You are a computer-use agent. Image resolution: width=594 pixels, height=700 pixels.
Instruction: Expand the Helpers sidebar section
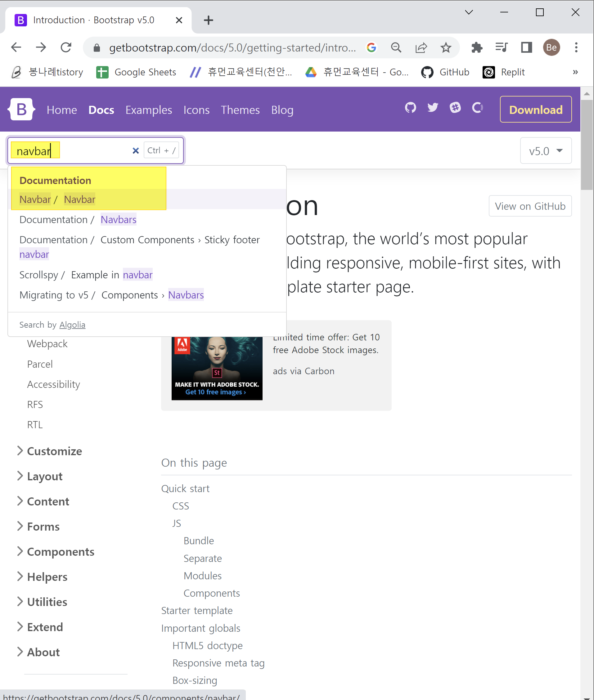click(x=43, y=577)
